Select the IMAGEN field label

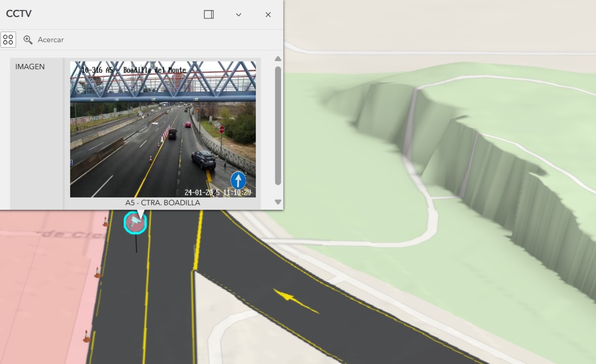click(30, 67)
